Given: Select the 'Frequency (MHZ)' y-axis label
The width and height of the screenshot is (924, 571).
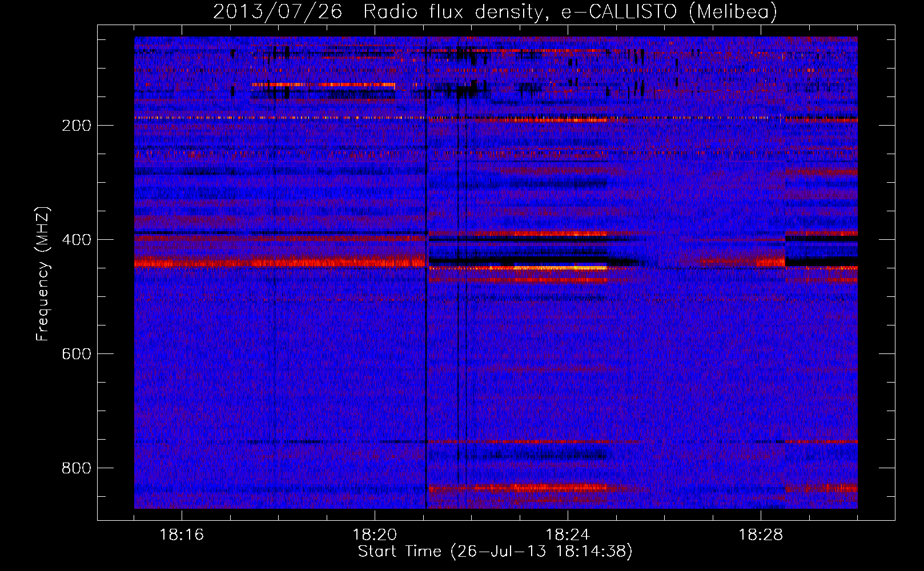Looking at the screenshot, I should (43, 274).
